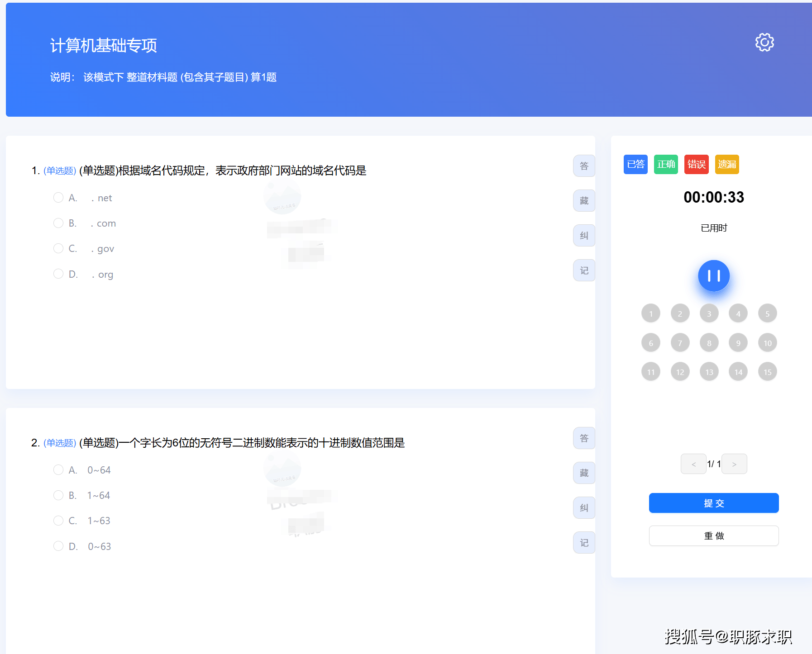Jump to question 8 in the number grid
The image size is (812, 654).
pyautogui.click(x=709, y=343)
